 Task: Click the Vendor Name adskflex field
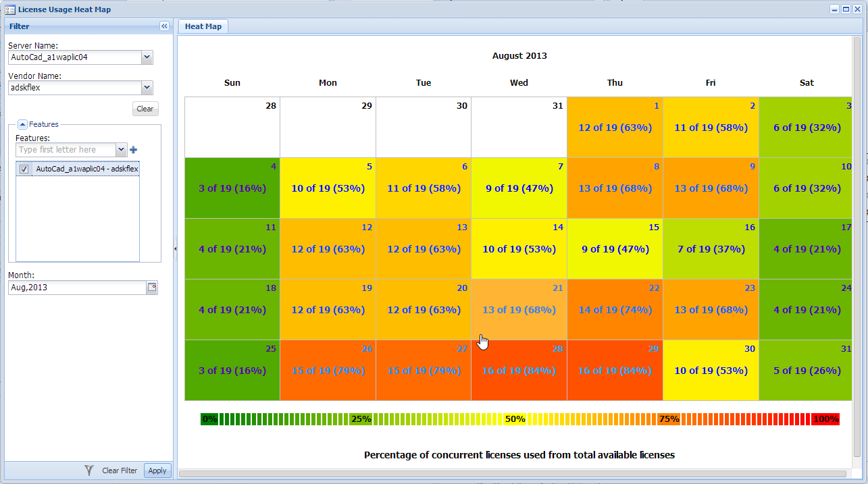point(75,88)
